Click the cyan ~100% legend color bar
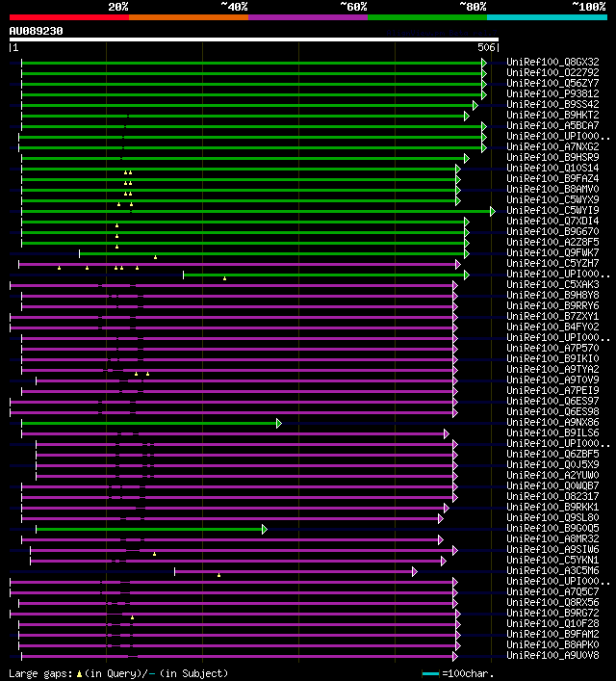 tap(547, 17)
